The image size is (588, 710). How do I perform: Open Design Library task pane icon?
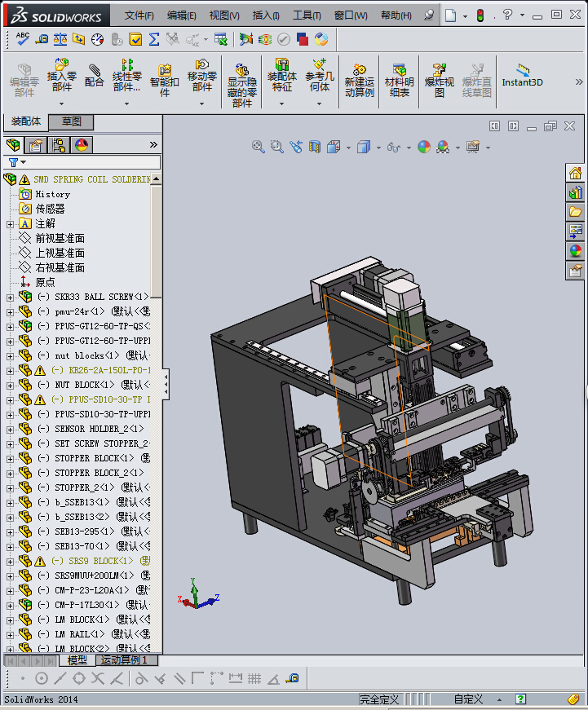[x=575, y=193]
